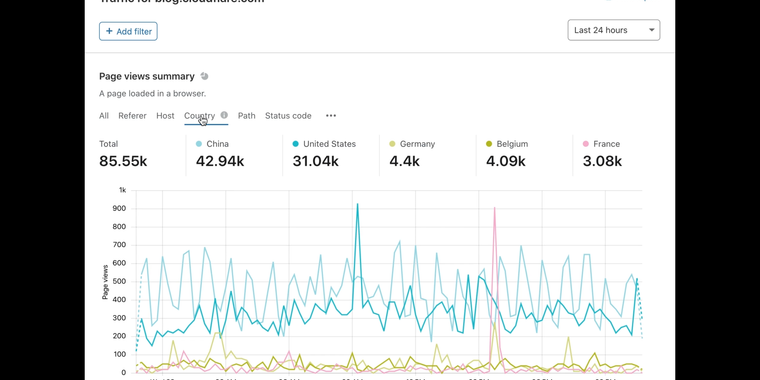Open the Last 24 hours dropdown
Screen dimensions: 760x380
[x=614, y=30]
